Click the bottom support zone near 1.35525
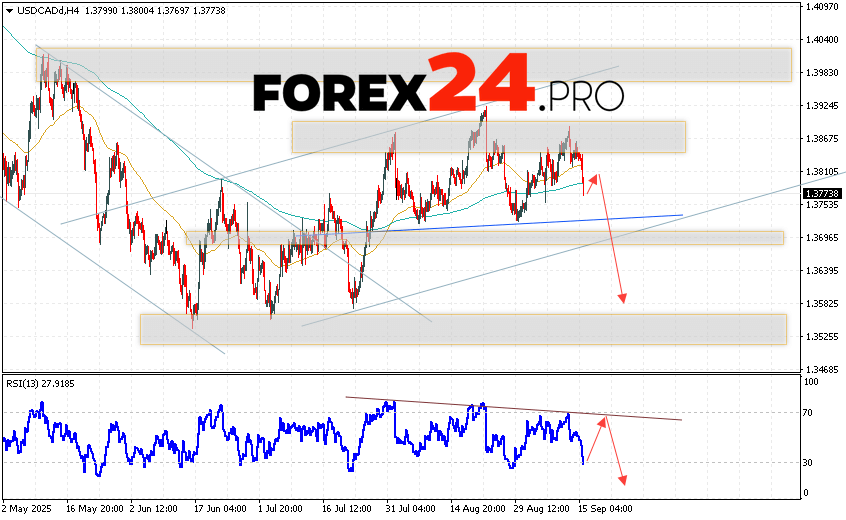Screen dimensions: 846x520 [462, 329]
